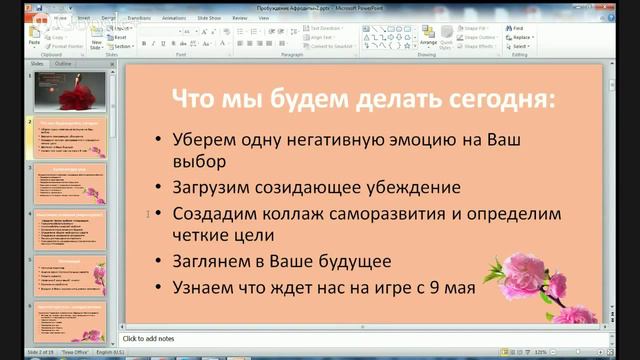The width and height of the screenshot is (640, 360).
Task: Open the Slide Show ribbon tab
Action: (x=209, y=18)
